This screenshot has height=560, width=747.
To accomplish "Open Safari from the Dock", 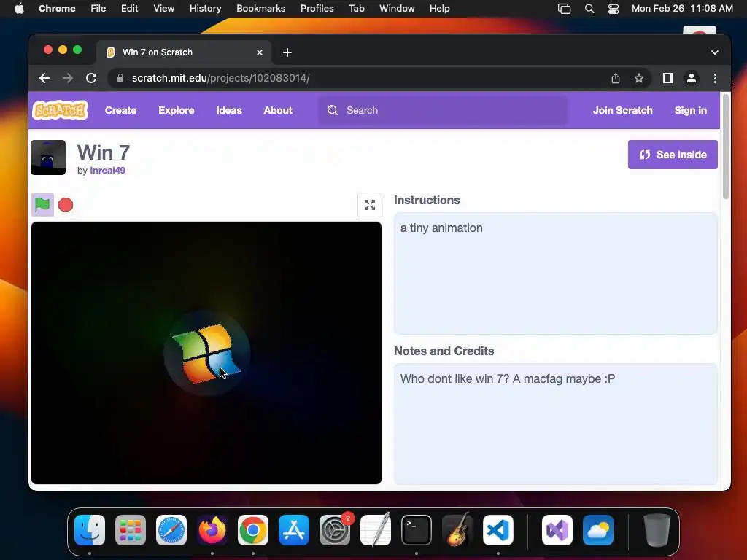I will click(171, 530).
